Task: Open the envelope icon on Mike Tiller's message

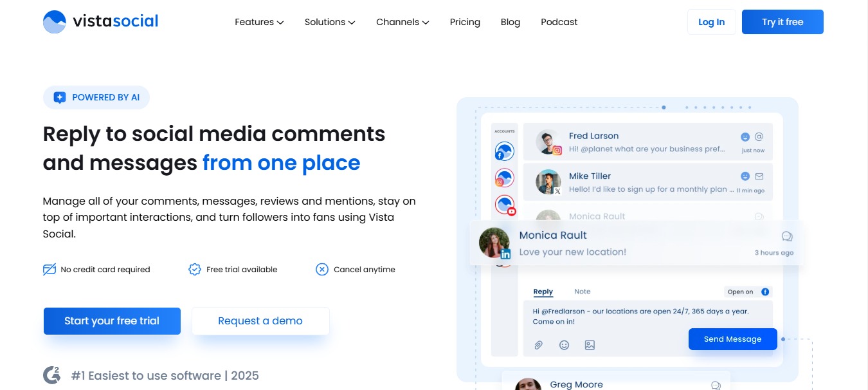Action: pos(759,176)
